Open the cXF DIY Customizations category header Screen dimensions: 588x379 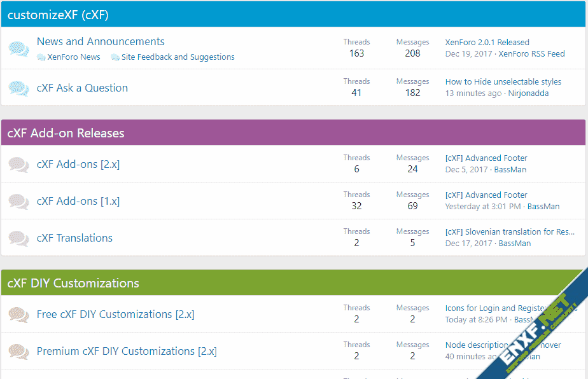click(x=73, y=284)
